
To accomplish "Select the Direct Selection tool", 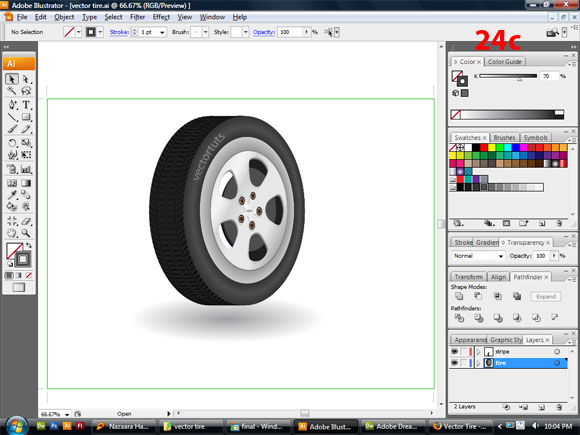I will 26,79.
